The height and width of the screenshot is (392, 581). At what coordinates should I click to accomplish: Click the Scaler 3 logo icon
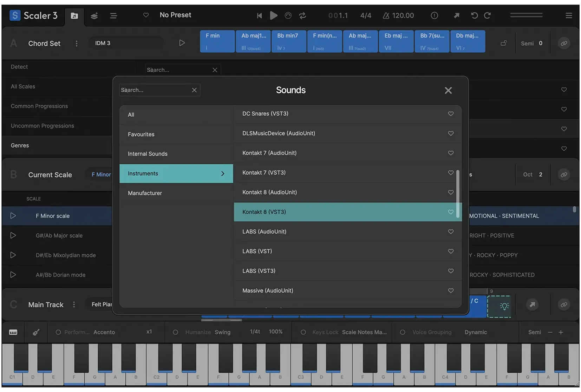15,15
